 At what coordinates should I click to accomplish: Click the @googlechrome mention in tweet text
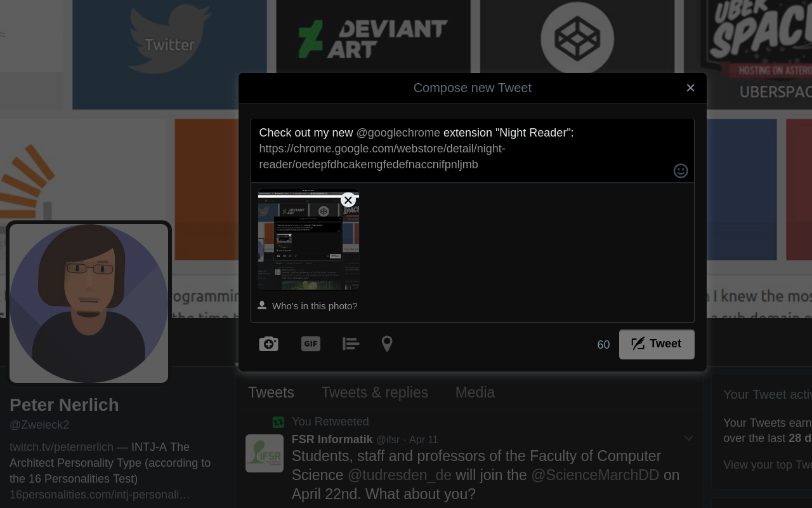(x=398, y=133)
